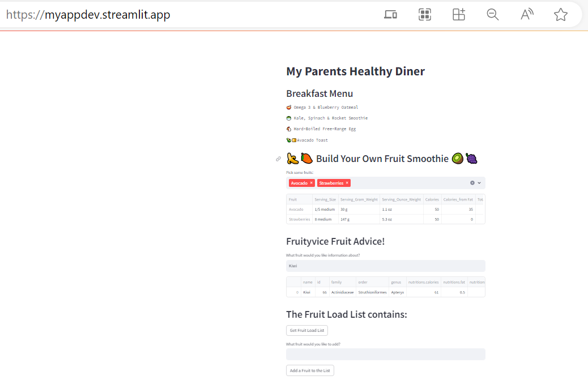Focus the Kiwi fruit information input
Viewport: 588px width, 384px height.
pyautogui.click(x=385, y=266)
